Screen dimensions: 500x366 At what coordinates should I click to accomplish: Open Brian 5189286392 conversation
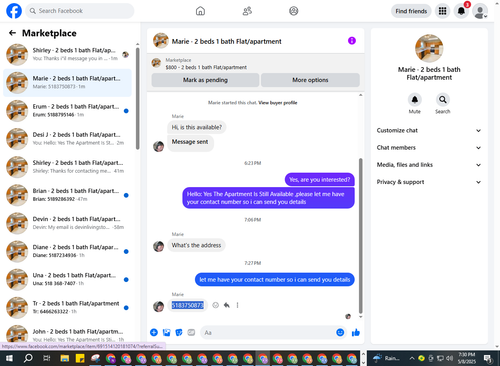coord(67,195)
